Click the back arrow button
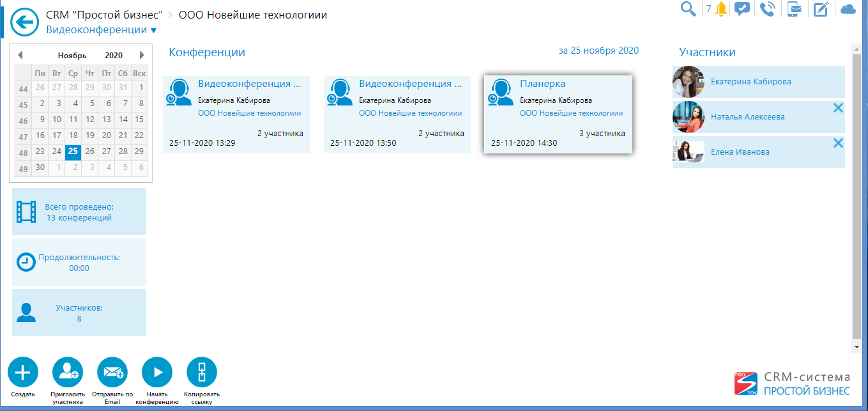 (x=25, y=24)
